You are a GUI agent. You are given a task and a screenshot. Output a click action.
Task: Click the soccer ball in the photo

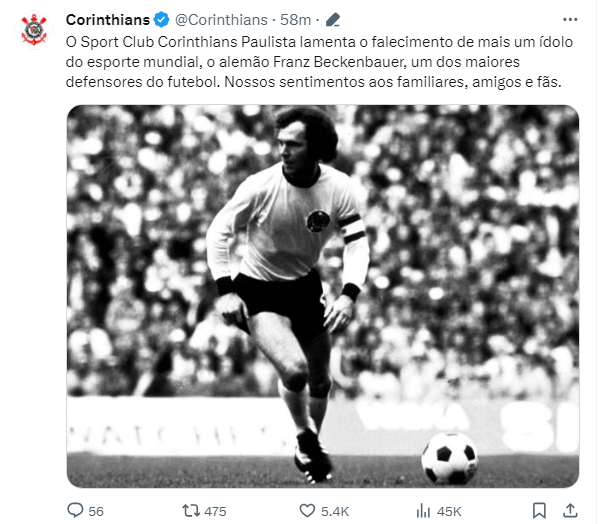450,458
